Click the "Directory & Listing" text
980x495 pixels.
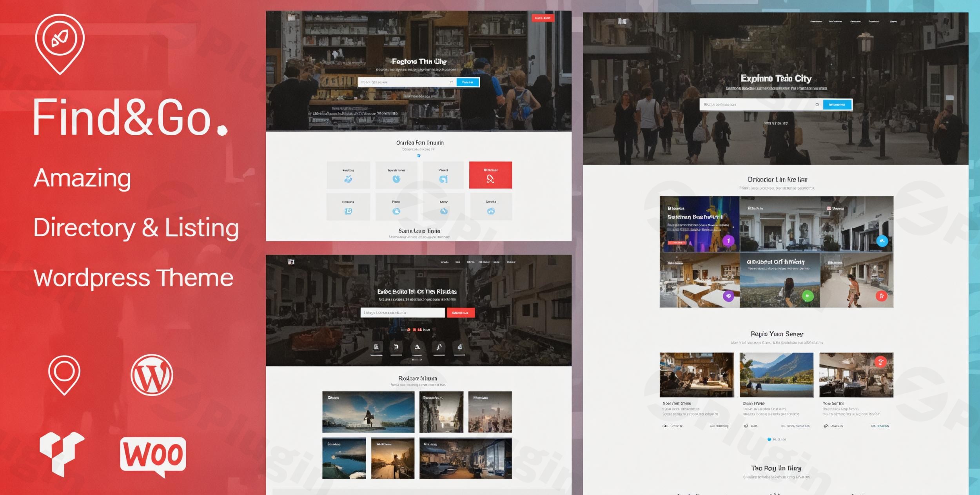(136, 228)
